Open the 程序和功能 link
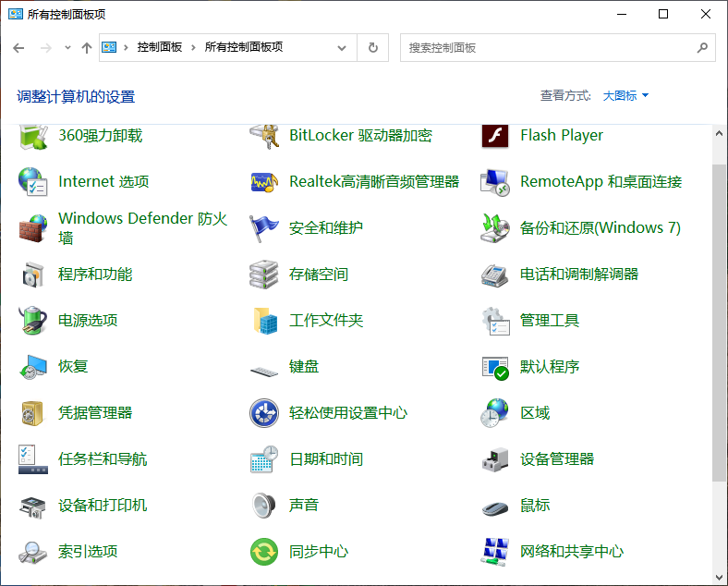 tap(95, 275)
